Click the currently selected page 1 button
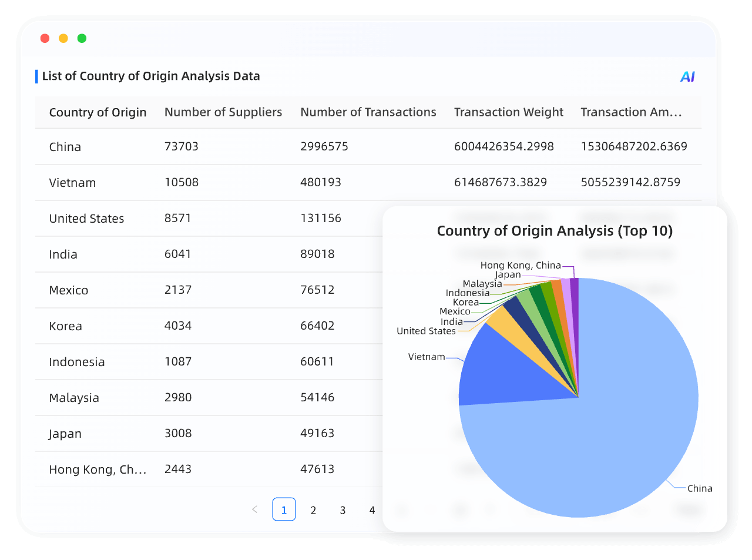 [284, 509]
